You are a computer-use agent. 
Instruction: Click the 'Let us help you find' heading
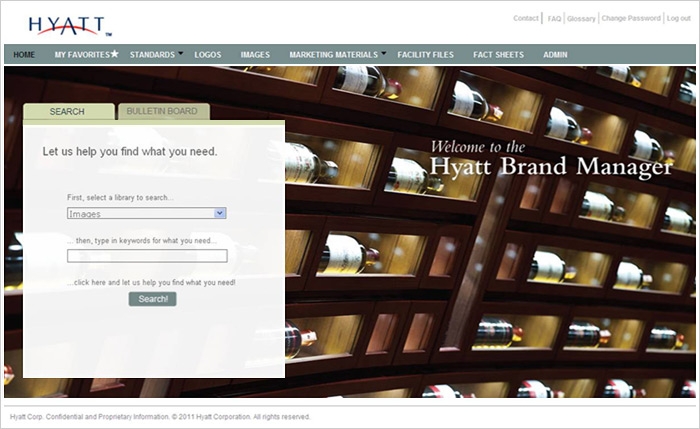coord(130,152)
